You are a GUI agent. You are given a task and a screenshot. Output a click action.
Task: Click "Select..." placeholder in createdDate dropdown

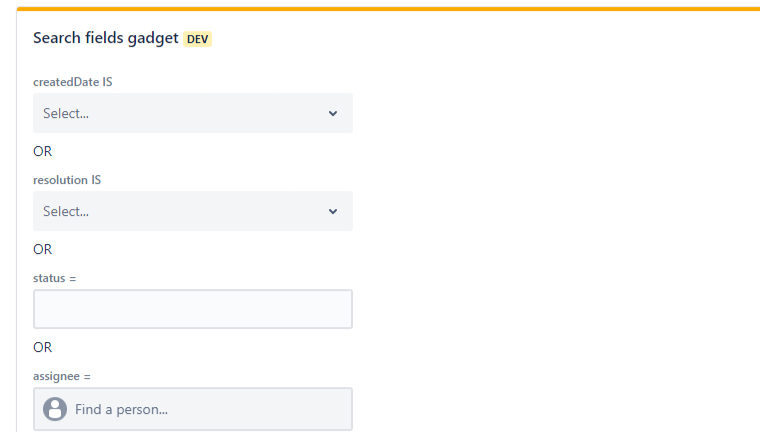coord(66,113)
